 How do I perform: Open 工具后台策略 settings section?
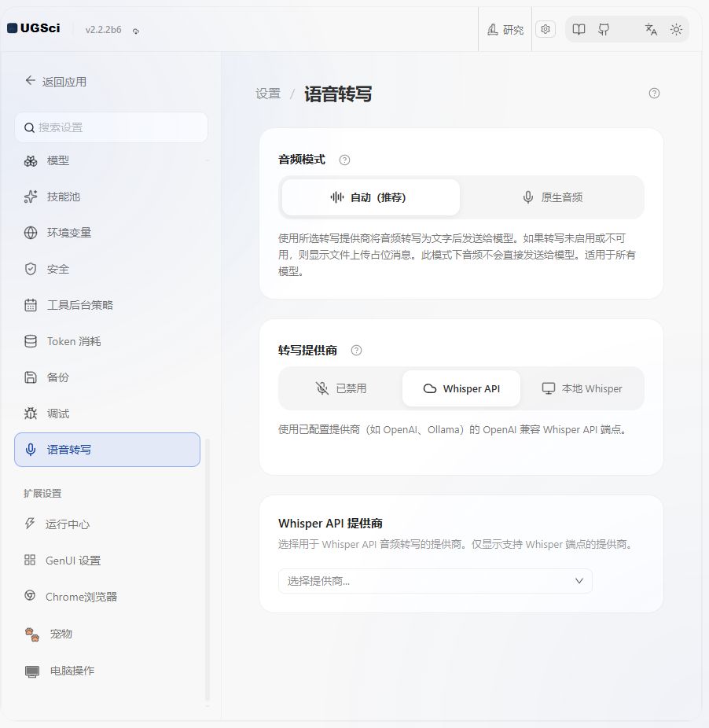click(x=107, y=305)
